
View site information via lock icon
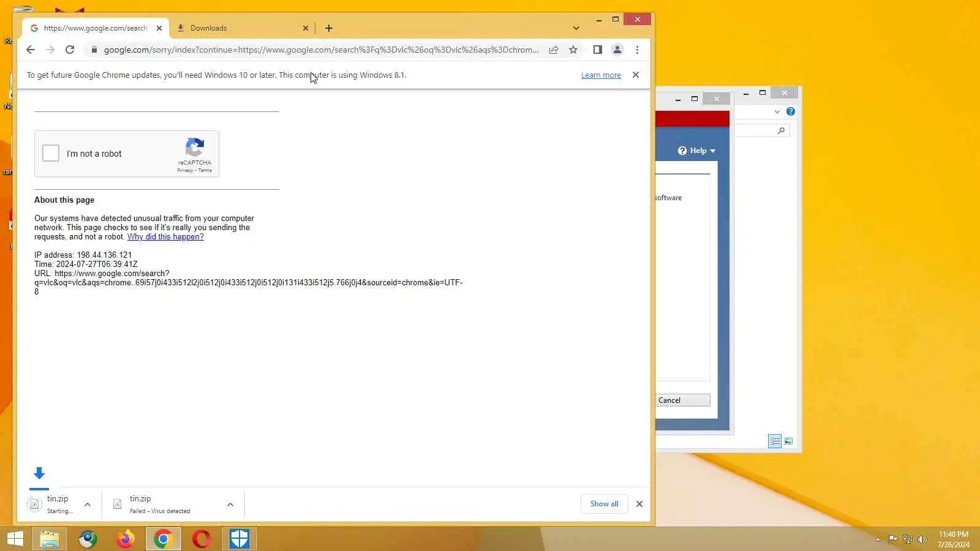pyautogui.click(x=94, y=50)
